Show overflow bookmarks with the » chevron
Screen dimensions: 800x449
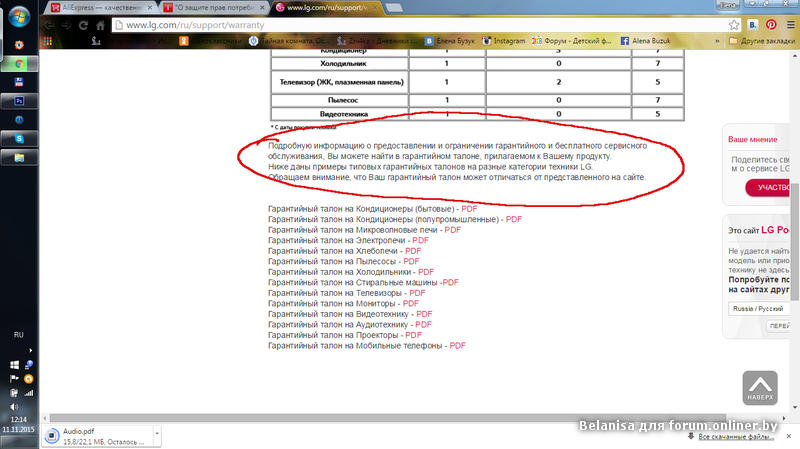[x=717, y=41]
